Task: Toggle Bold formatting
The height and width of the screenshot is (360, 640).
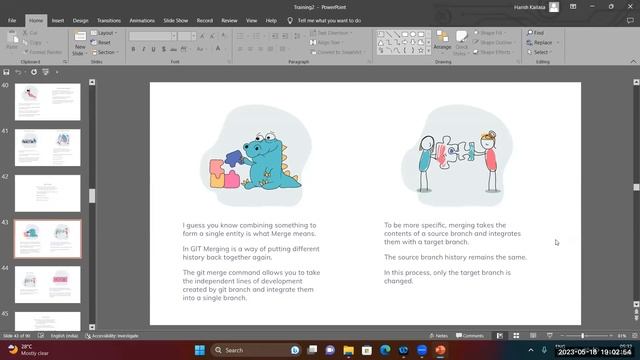Action: pos(133,49)
